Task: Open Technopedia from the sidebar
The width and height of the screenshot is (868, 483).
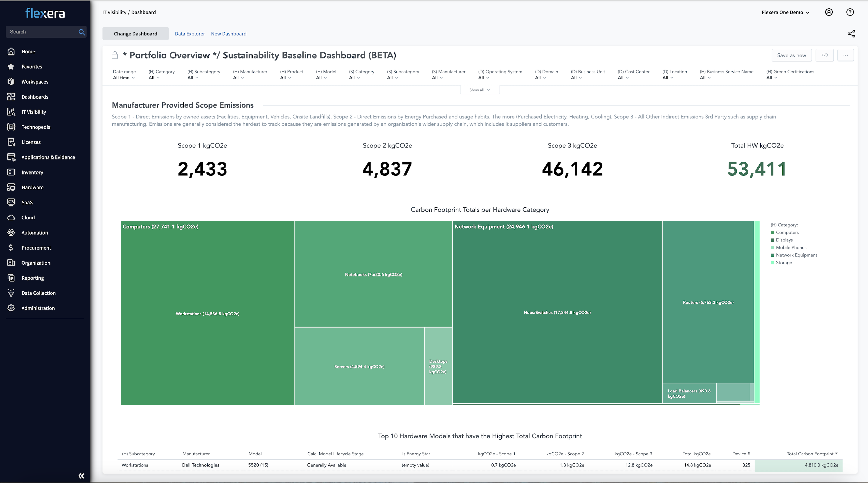Action: (36, 127)
